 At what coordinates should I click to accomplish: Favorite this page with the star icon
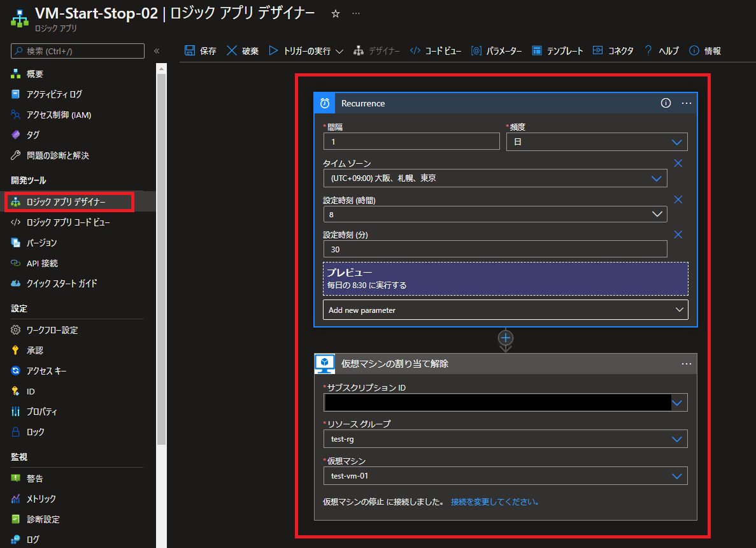[336, 14]
